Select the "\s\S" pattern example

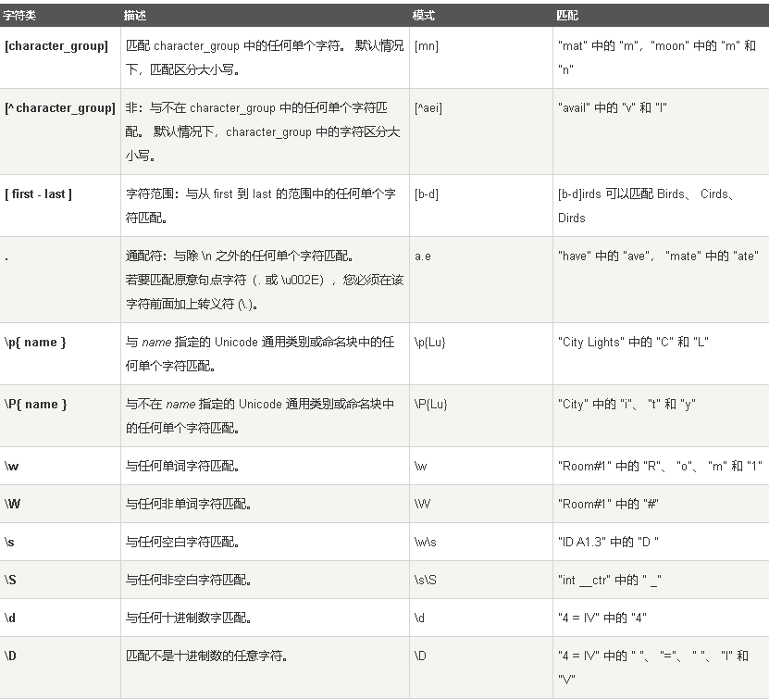click(425, 580)
